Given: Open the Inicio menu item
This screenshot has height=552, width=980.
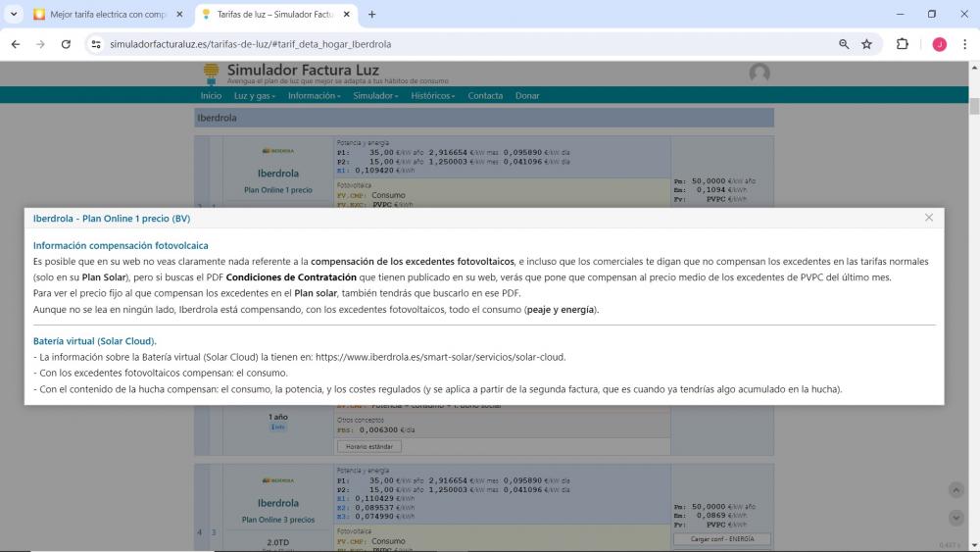Looking at the screenshot, I should point(211,96).
